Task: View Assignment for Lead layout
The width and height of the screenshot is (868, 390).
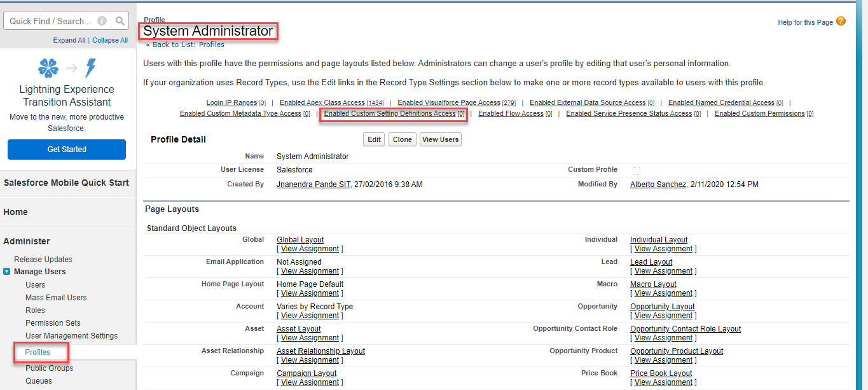Action: pyautogui.click(x=663, y=271)
